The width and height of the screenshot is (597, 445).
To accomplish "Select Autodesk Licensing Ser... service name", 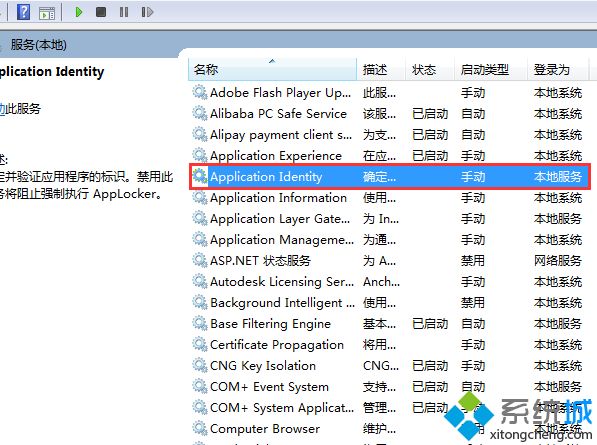I will pyautogui.click(x=282, y=281).
